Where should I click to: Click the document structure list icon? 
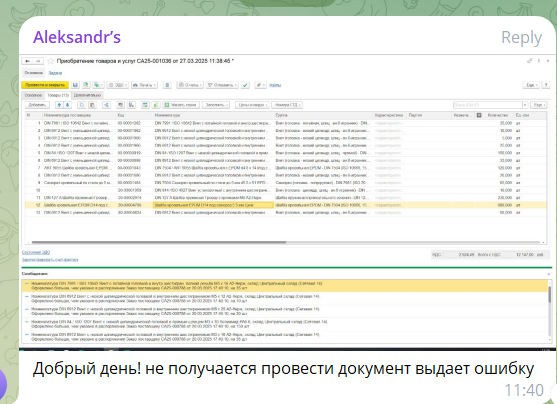tap(167, 85)
